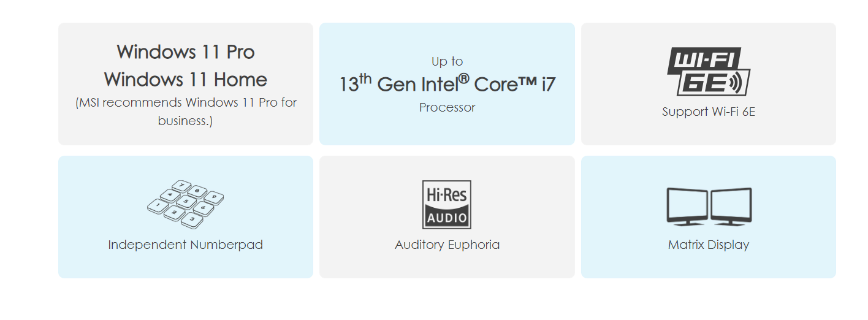The height and width of the screenshot is (320, 868).
Task: Select the Independent Numberpad feature card
Action: pos(186,217)
